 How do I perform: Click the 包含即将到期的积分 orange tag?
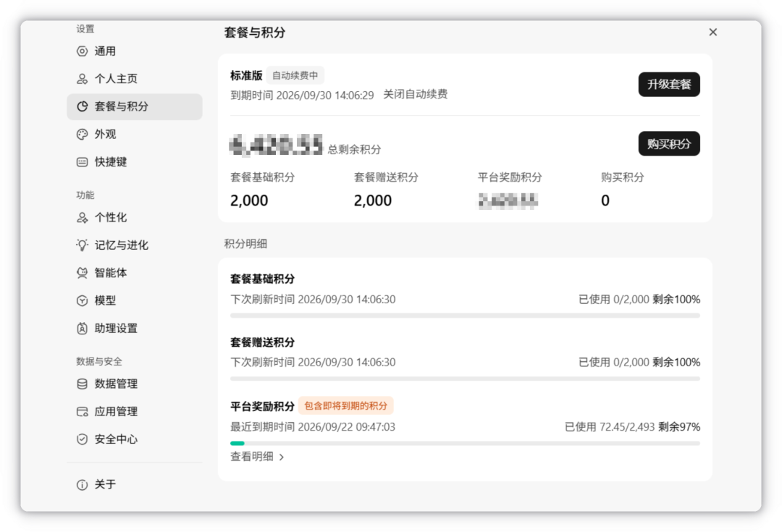[345, 405]
